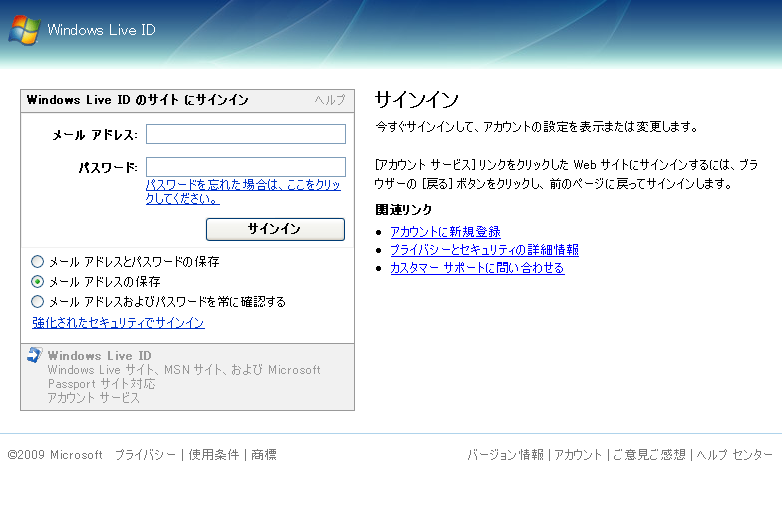Click ©2009 Microsoft footer text
Image resolution: width=782 pixels, height=521 pixels.
pos(55,455)
